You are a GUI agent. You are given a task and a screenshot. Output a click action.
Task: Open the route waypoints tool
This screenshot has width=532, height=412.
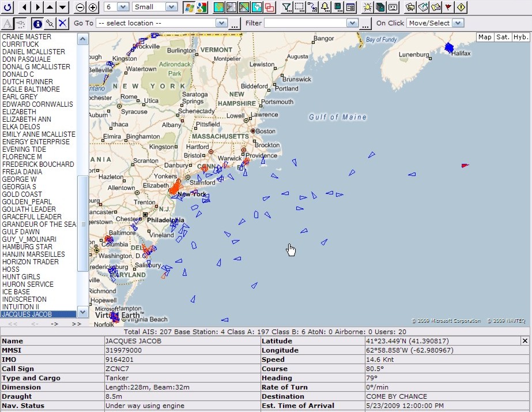pos(312,7)
